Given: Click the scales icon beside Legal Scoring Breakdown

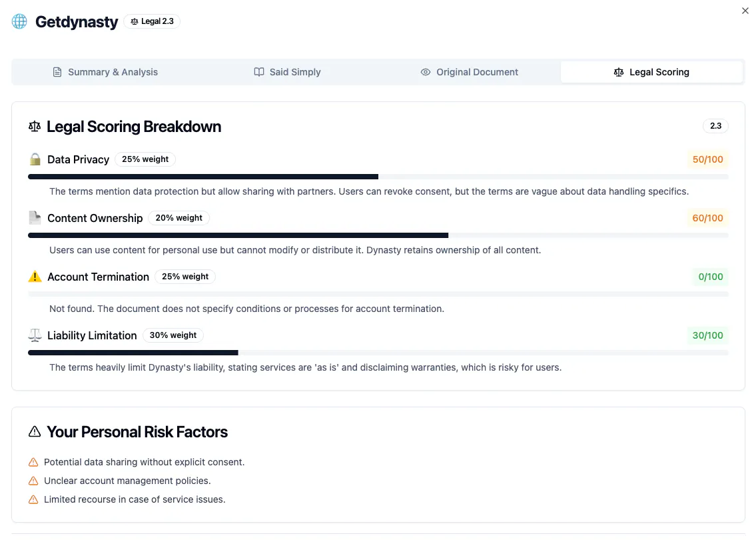Looking at the screenshot, I should click(x=34, y=127).
